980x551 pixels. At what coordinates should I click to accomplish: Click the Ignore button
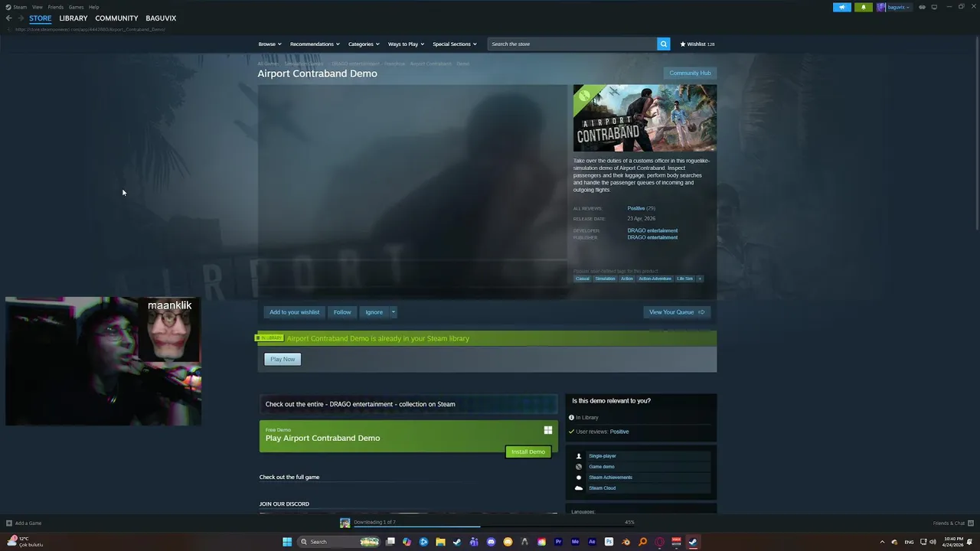pos(374,312)
